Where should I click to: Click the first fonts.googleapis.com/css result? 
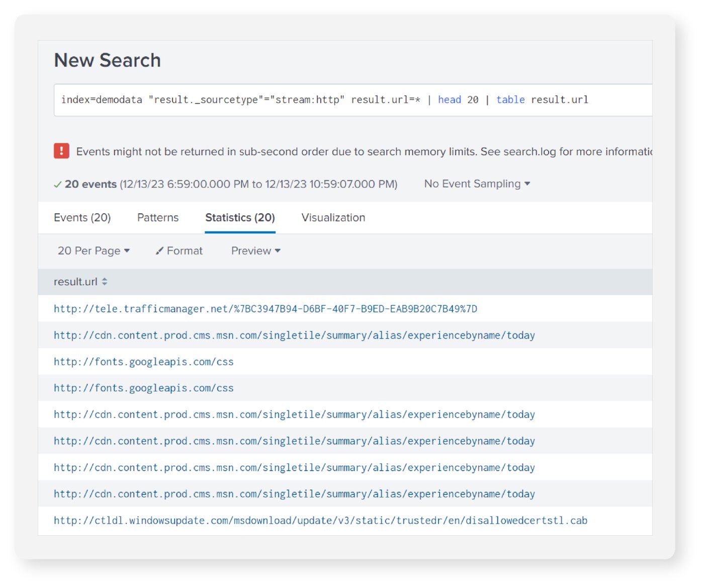144,362
